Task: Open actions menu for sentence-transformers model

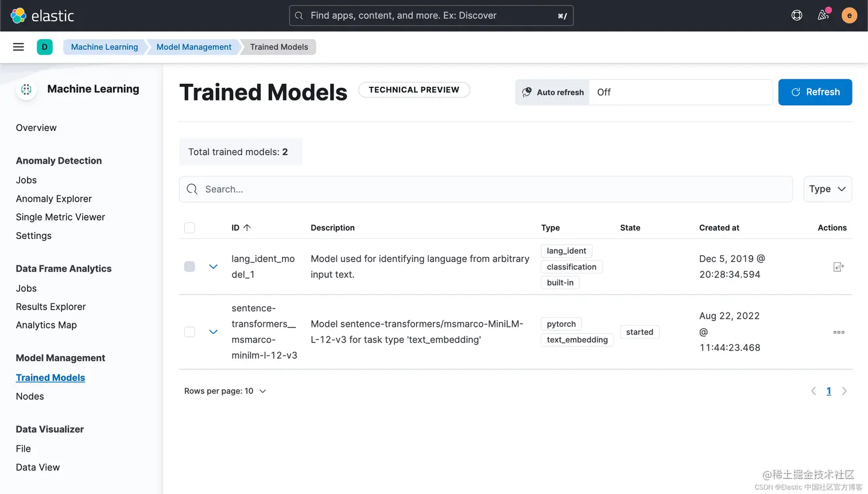Action: pos(839,332)
